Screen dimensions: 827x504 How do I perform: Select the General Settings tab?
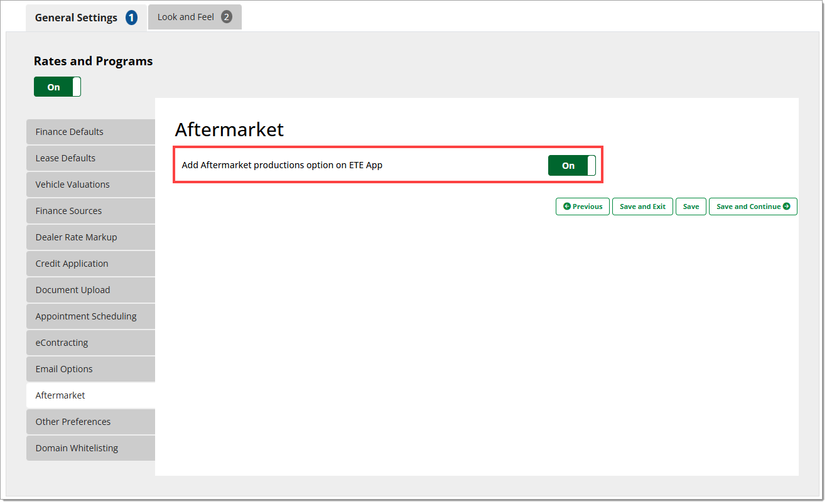(76, 18)
